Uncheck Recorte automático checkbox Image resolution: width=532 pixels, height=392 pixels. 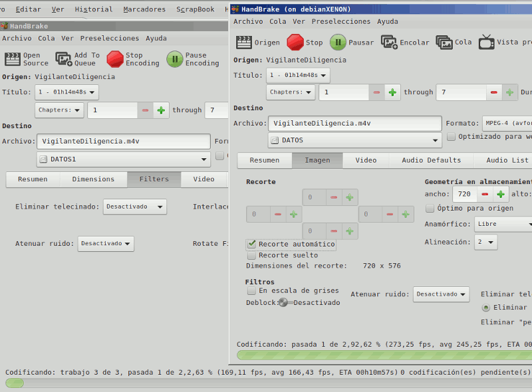click(251, 244)
